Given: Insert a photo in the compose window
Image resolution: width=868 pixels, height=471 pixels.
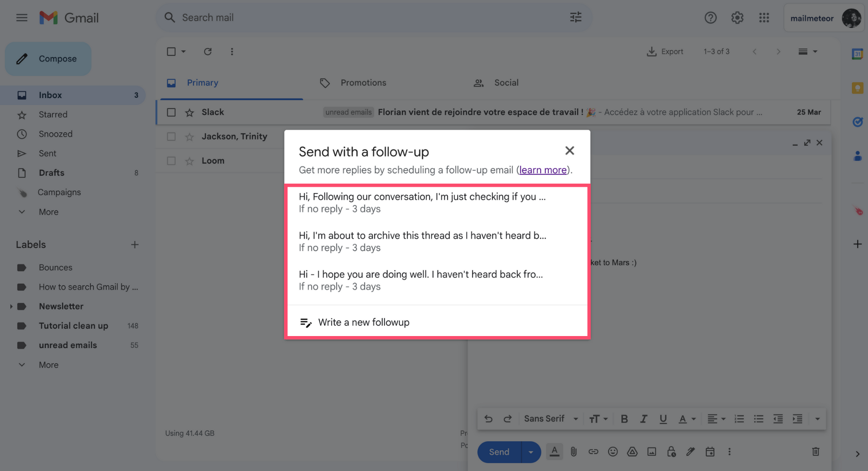Looking at the screenshot, I should 652,452.
